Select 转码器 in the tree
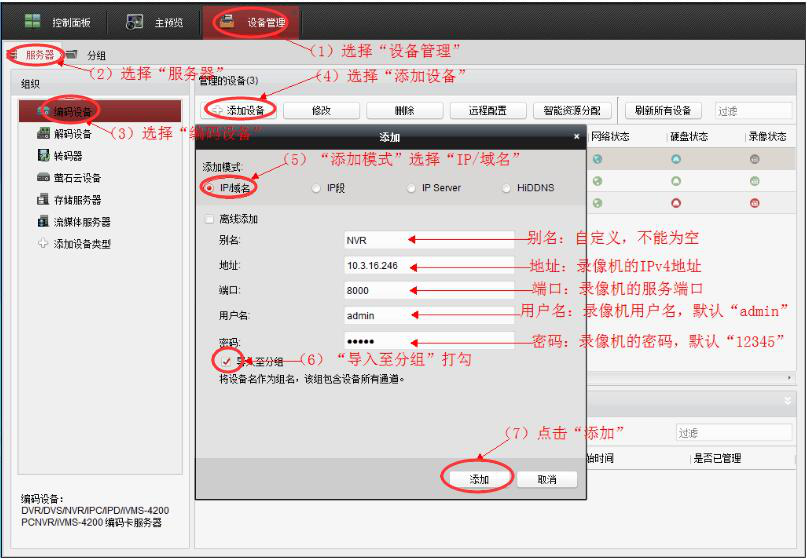This screenshot has height=559, width=807. (68, 155)
